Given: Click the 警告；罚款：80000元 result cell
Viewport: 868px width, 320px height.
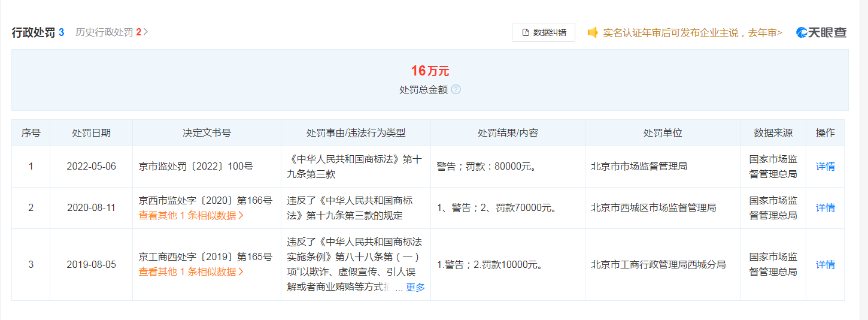Looking at the screenshot, I should tap(486, 167).
